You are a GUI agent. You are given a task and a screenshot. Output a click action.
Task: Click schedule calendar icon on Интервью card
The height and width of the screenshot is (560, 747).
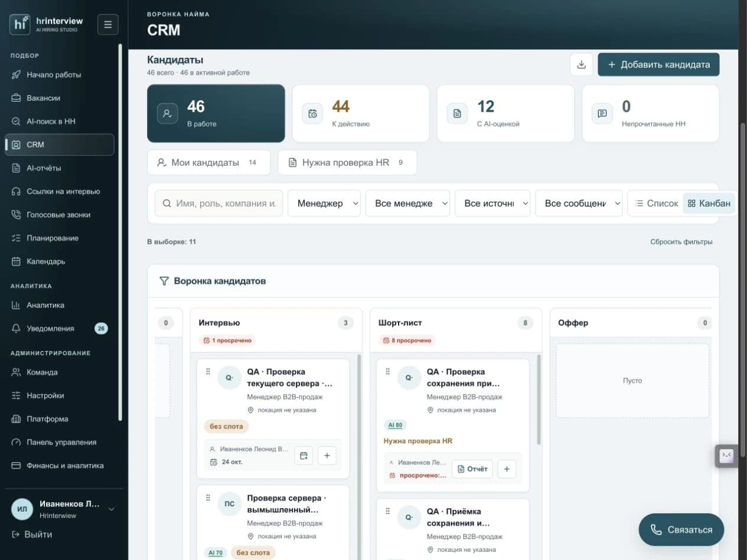point(304,456)
